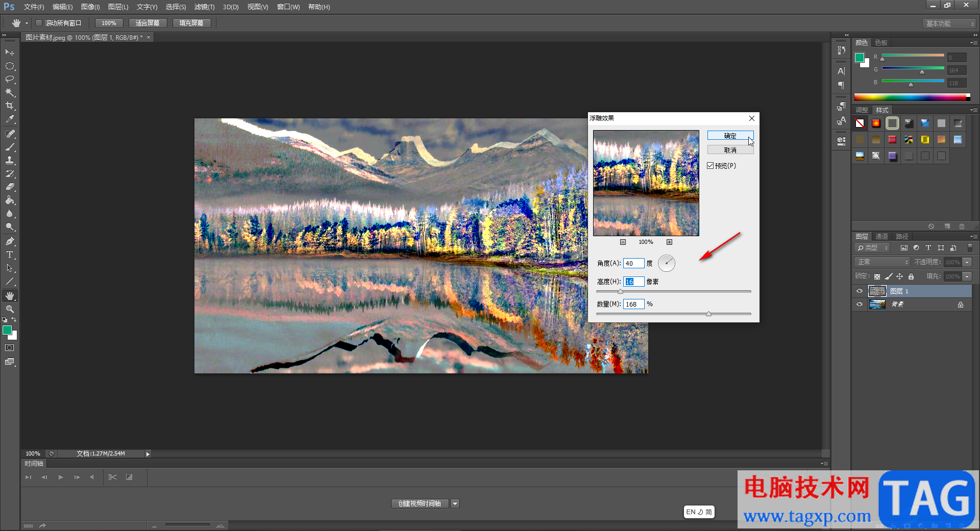Click zoom out minus in emboss preview
The height and width of the screenshot is (531, 980).
[x=623, y=242]
